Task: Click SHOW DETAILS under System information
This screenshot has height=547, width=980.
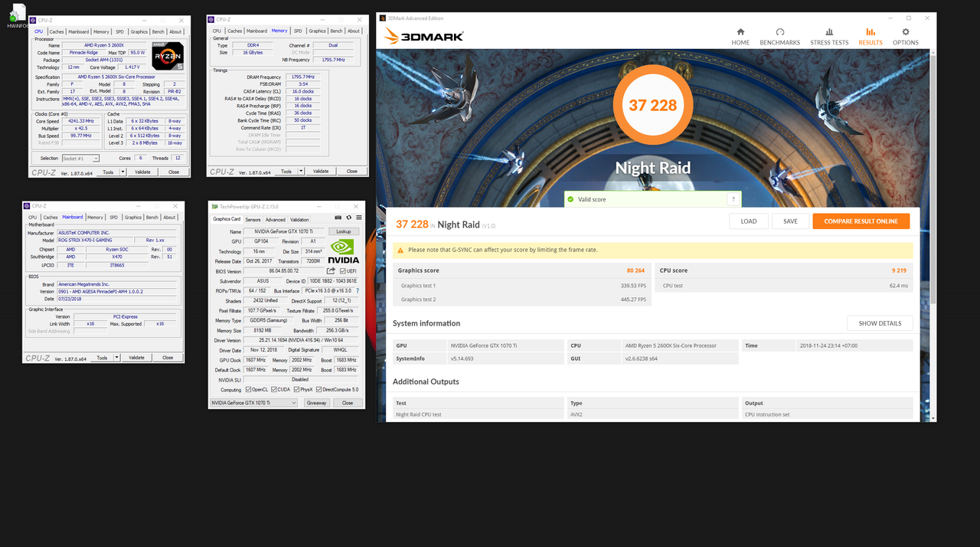Action: pos(880,323)
